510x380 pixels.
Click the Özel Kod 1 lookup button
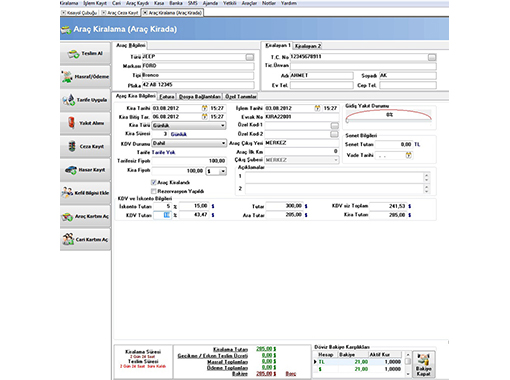(334, 125)
